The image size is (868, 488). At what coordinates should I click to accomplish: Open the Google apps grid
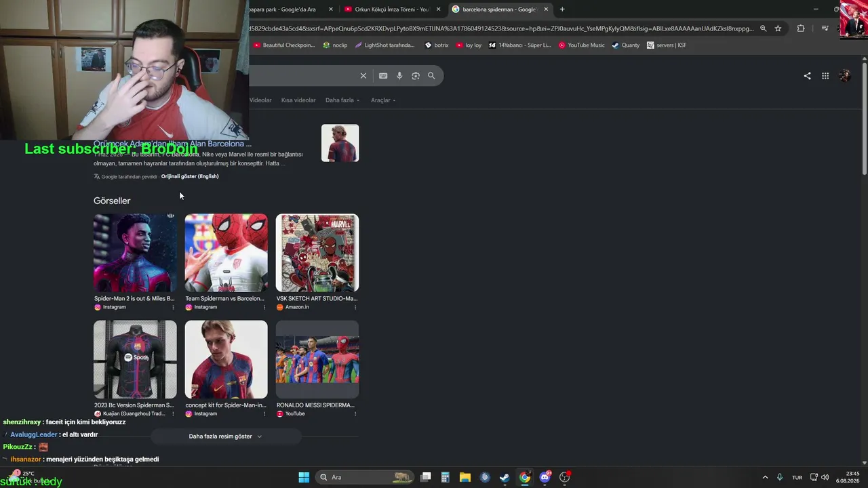825,76
